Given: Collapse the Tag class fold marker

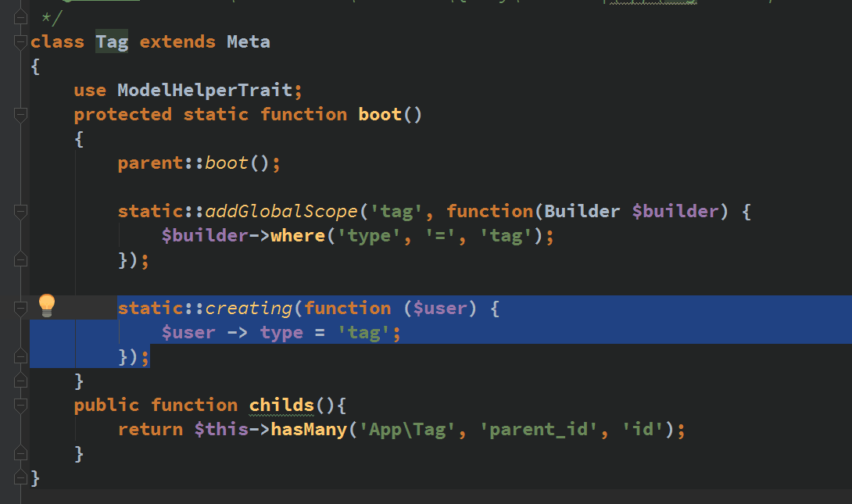Looking at the screenshot, I should (21, 42).
